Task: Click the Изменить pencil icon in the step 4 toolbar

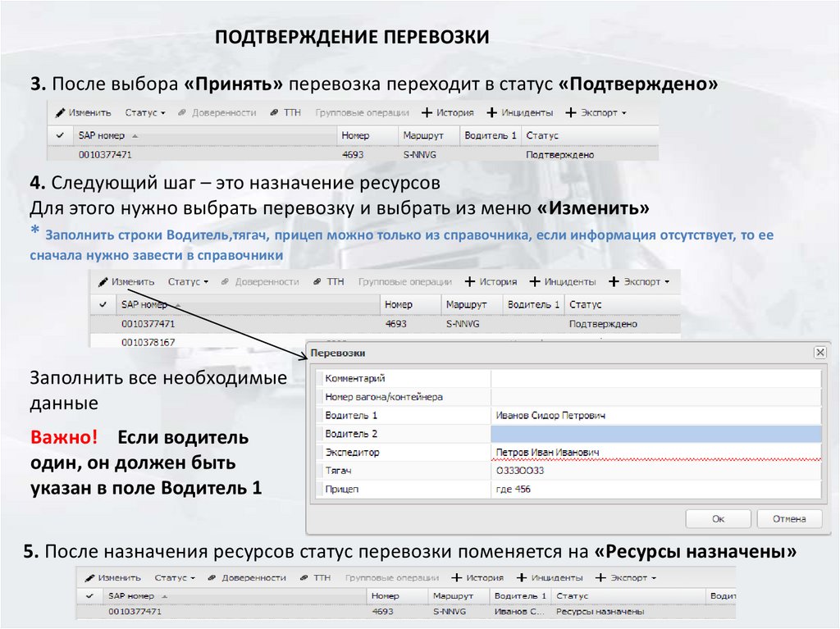Action: (103, 281)
